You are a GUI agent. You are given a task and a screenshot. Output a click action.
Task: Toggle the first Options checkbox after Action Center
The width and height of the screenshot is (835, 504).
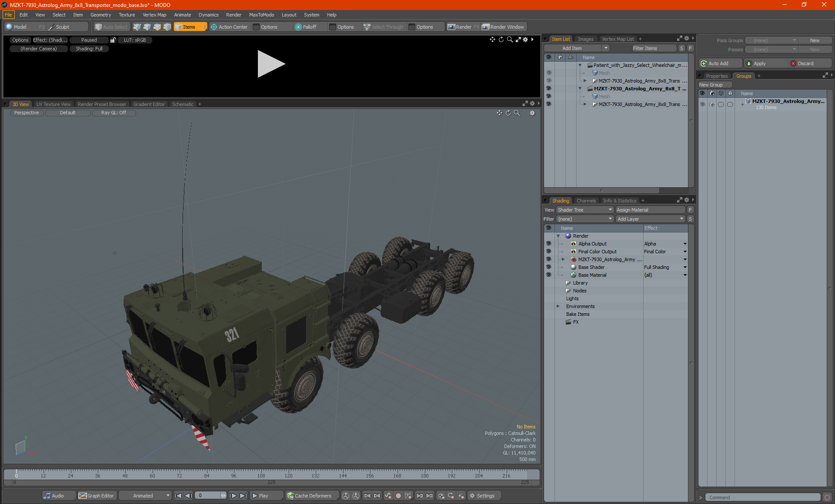coord(257,27)
